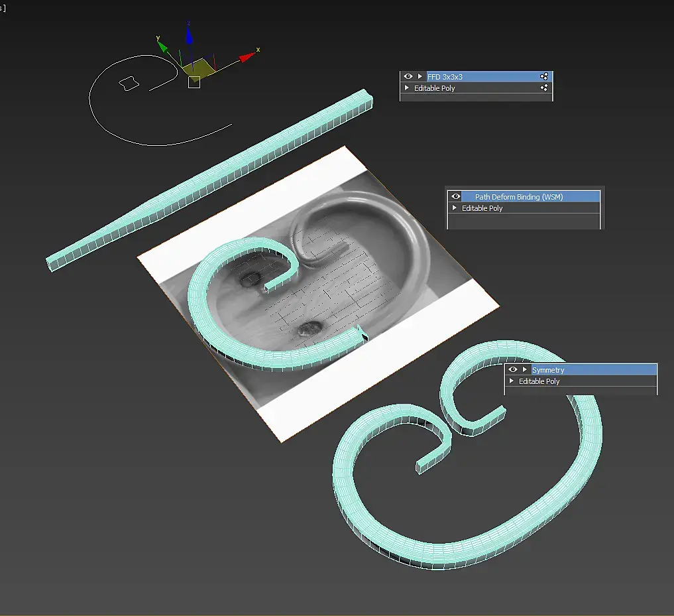Select Editable Poly under Path Deform Binding
This screenshot has height=616, width=674.
point(482,208)
